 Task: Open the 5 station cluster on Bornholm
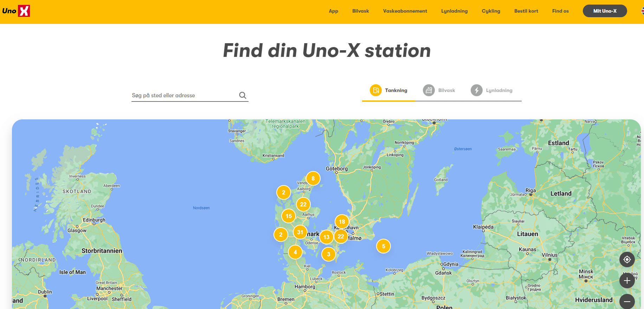coord(383,246)
